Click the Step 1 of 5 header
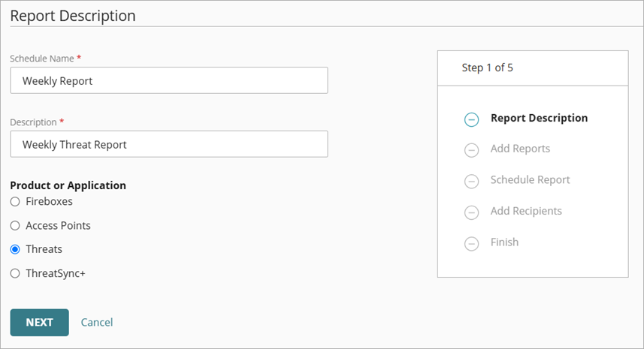This screenshot has height=349, width=644. click(488, 68)
